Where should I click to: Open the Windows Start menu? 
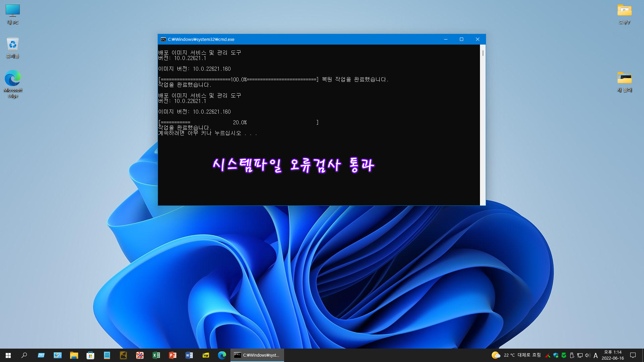point(8,355)
